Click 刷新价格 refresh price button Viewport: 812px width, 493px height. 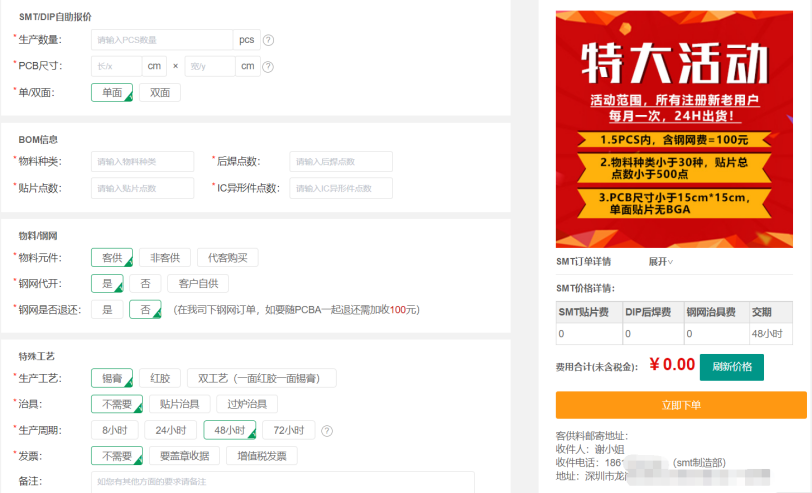click(x=731, y=366)
